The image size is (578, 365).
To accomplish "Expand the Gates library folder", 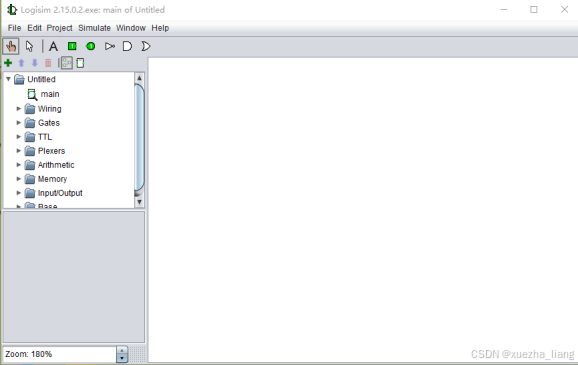I will click(x=18, y=123).
